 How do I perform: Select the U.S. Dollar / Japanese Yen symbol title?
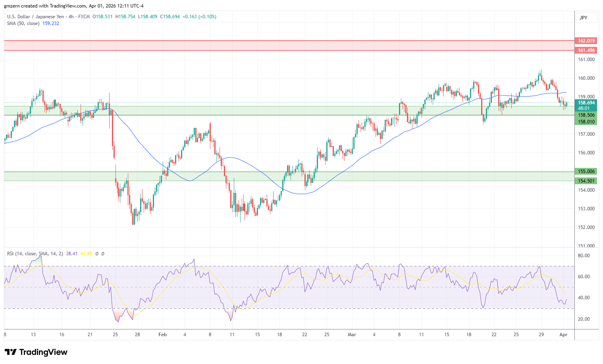point(36,17)
